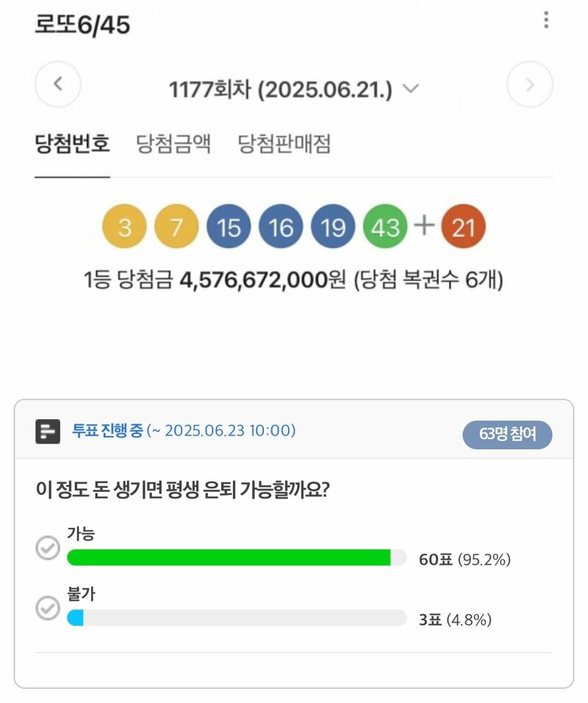
Task: Click the green number 43 ball
Action: (385, 226)
